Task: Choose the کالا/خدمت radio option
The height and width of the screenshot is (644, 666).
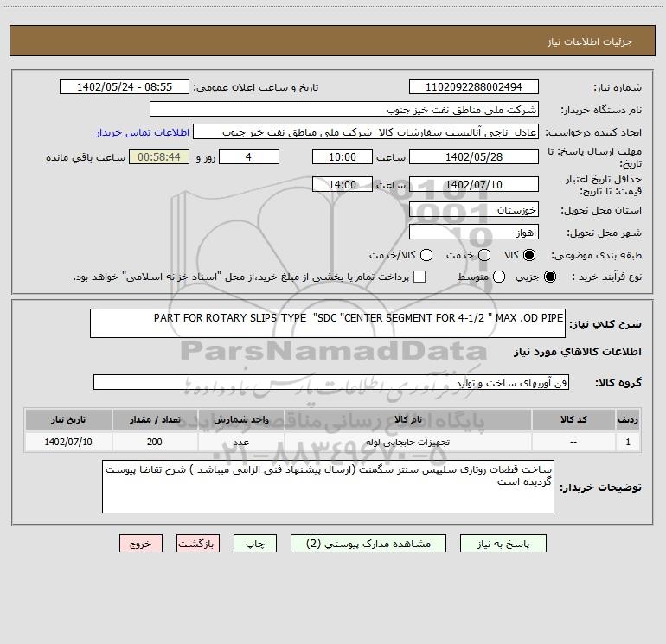Action: coord(425,256)
